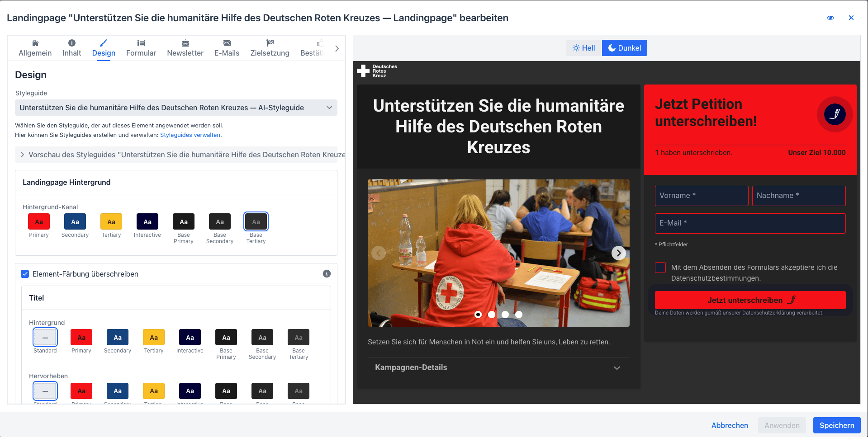Select the Design tab
This screenshot has width=868, height=437.
pyautogui.click(x=104, y=48)
